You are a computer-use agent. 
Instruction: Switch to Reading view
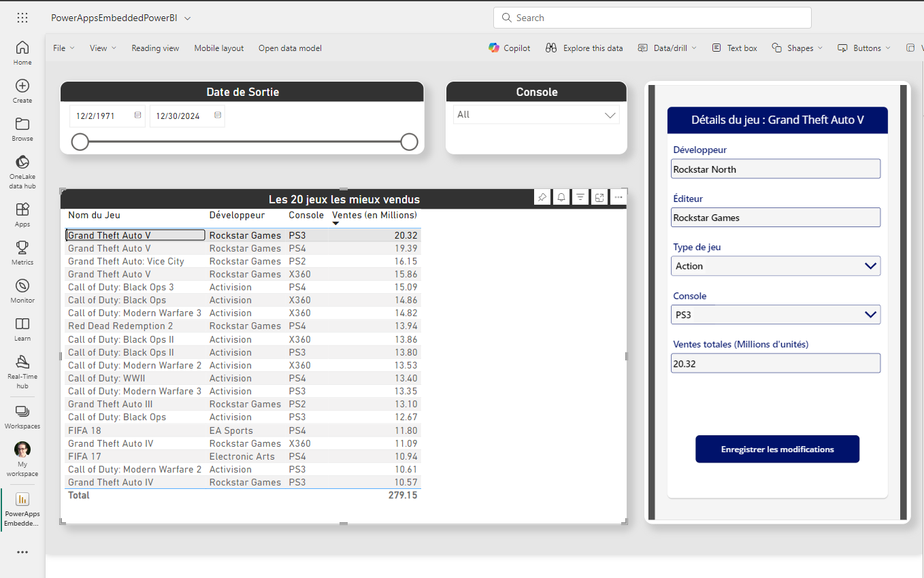(155, 48)
